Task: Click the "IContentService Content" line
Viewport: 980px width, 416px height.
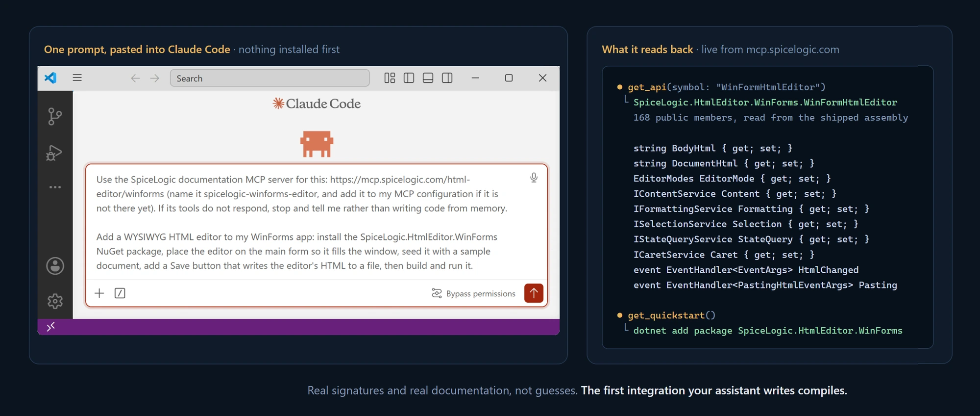Action: click(x=735, y=193)
